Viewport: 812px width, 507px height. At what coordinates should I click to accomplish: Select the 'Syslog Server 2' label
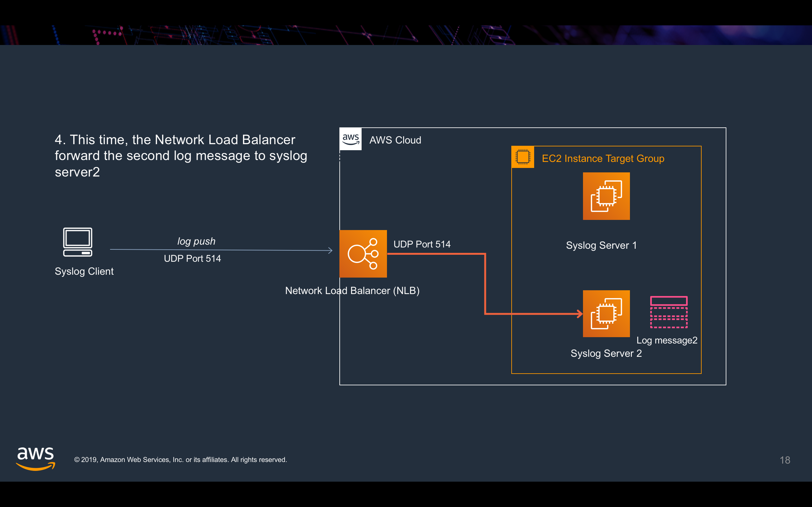606,353
